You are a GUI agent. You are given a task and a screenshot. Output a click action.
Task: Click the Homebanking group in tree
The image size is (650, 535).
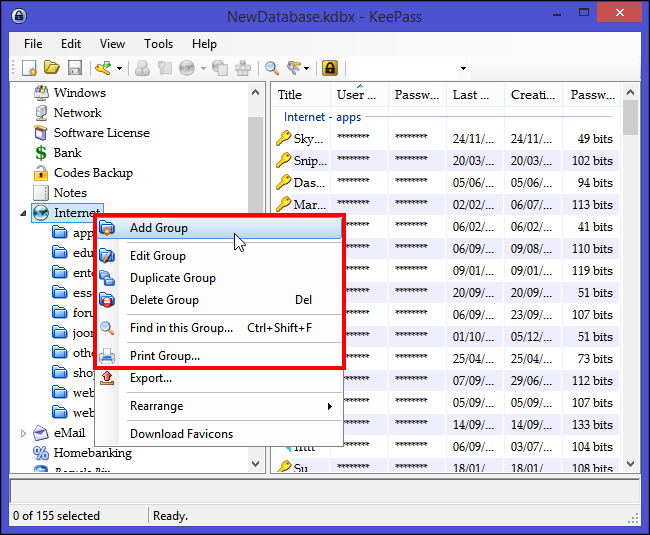click(x=92, y=453)
